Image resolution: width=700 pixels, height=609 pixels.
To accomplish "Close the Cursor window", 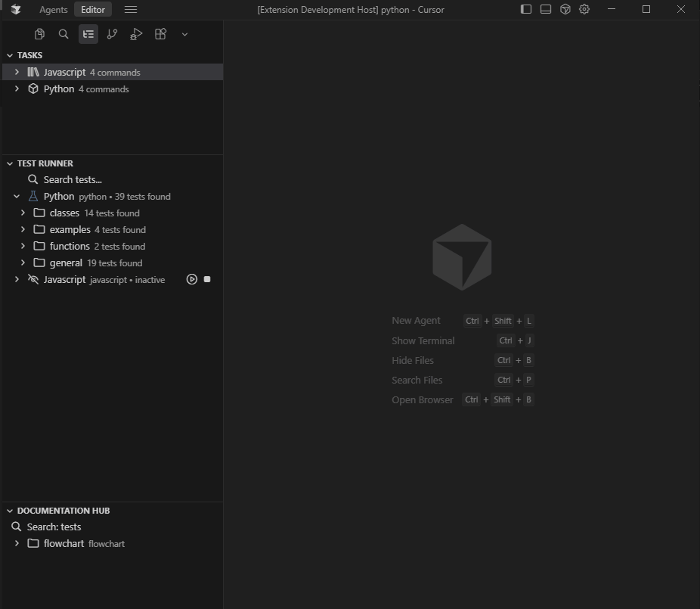I will click(x=681, y=9).
